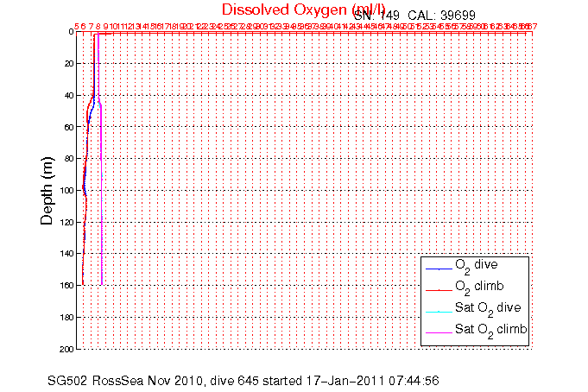Click the 'Dissolved Oxygen (ml/l)' chart title
This screenshot has width=588, height=392.
pyautogui.click(x=303, y=9)
